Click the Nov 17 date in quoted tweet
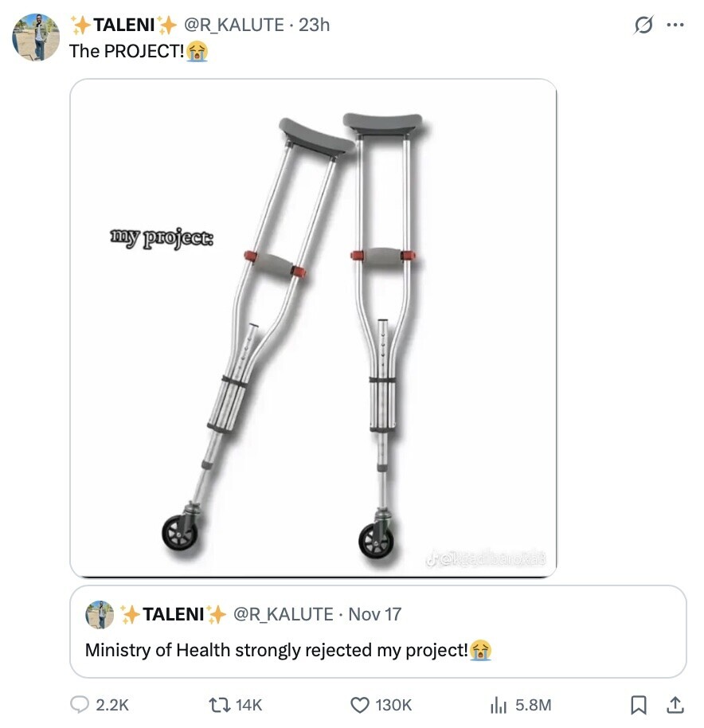This screenshot has width=704, height=728. point(374,614)
